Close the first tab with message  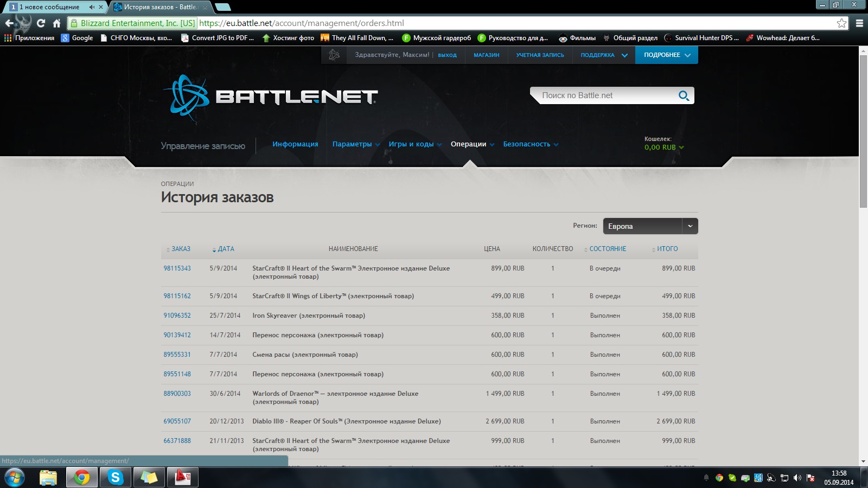click(x=100, y=7)
